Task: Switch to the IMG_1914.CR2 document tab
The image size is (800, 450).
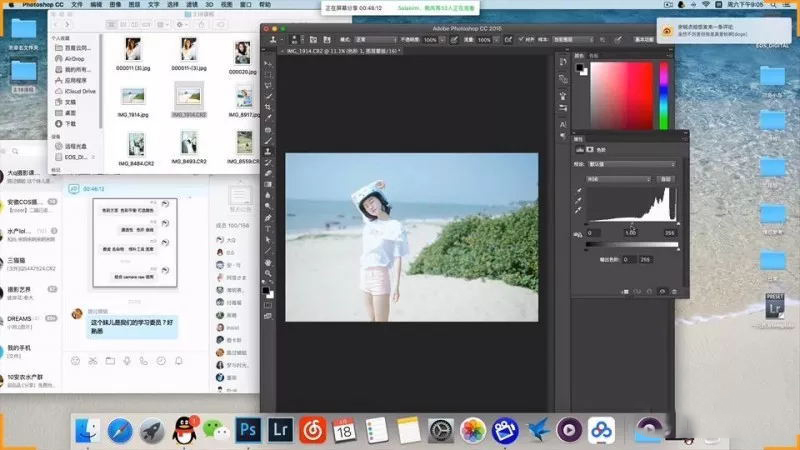Action: coord(341,51)
